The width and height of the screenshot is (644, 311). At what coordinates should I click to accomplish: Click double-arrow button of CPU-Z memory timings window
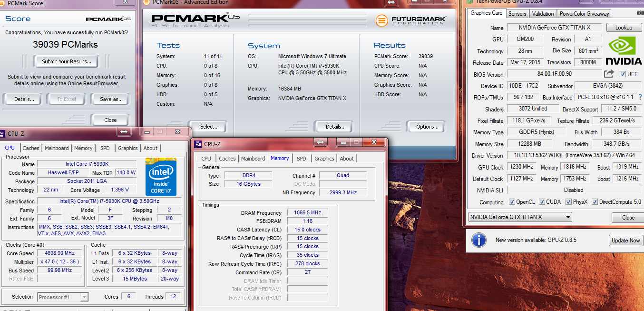(x=321, y=142)
